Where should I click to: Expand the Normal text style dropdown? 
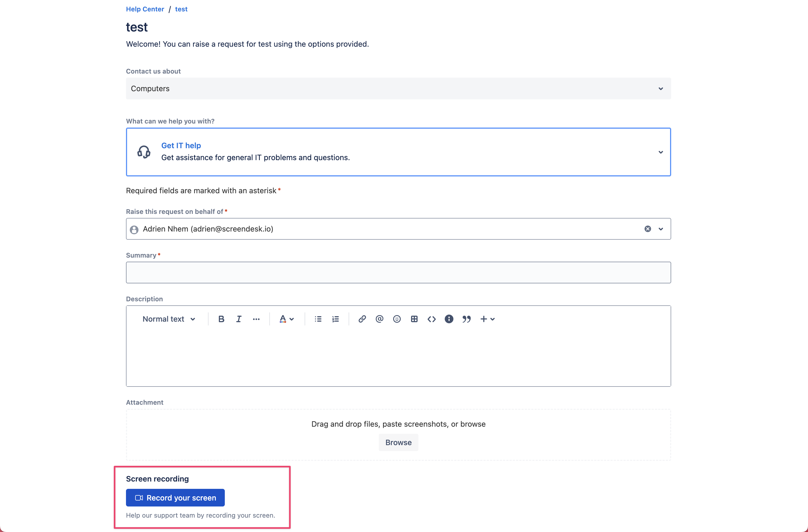tap(169, 319)
